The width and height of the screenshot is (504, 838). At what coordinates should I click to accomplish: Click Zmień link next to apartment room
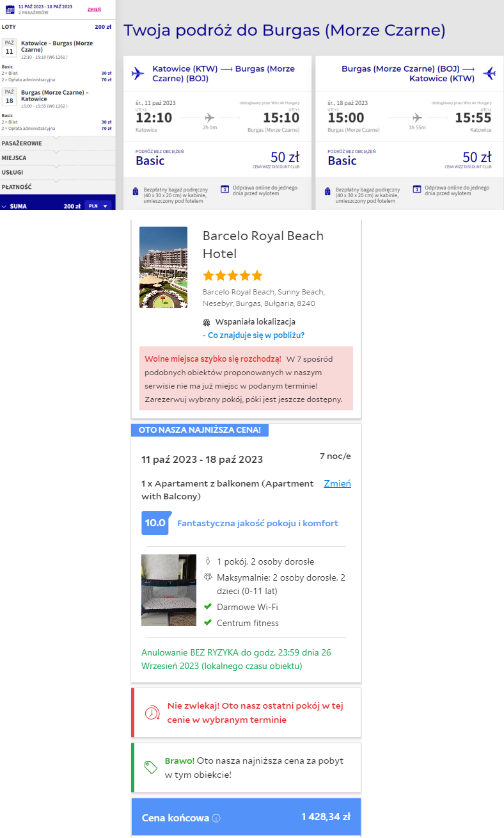point(337,483)
